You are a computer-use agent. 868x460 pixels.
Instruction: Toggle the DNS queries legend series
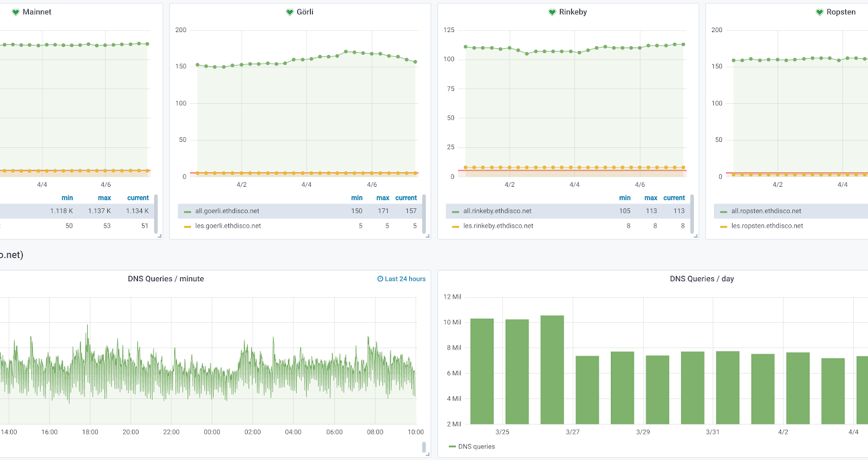pyautogui.click(x=476, y=447)
